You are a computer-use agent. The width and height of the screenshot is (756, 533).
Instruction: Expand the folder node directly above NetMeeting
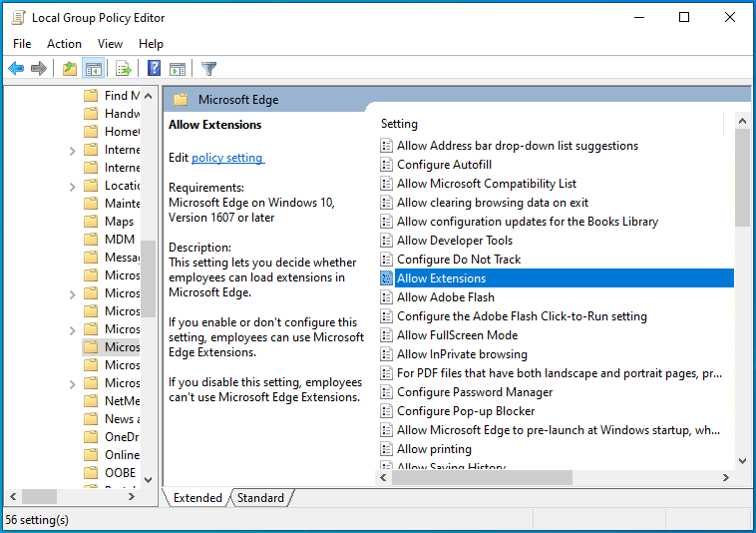[x=73, y=383]
